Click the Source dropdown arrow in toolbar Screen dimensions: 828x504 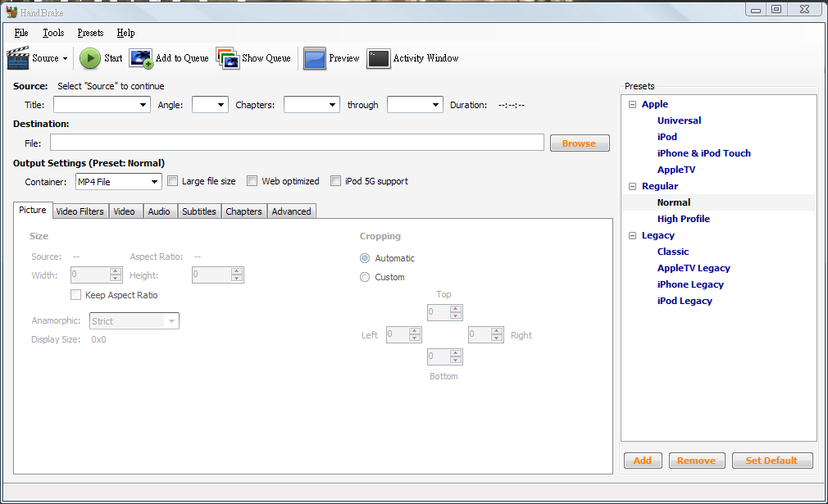(65, 58)
